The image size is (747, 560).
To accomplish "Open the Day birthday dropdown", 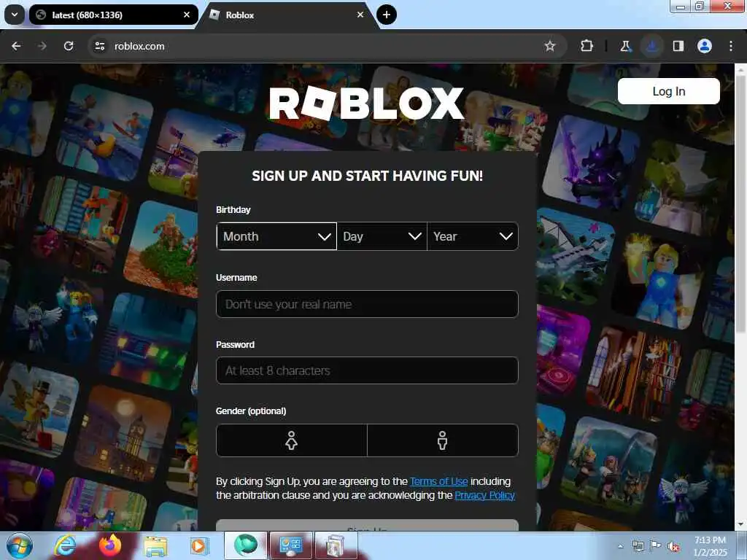I will tap(382, 236).
